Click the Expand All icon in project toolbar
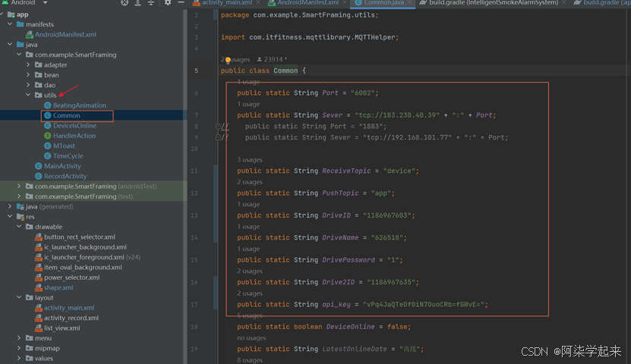Image resolution: width=631 pixels, height=364 pixels. click(137, 3)
